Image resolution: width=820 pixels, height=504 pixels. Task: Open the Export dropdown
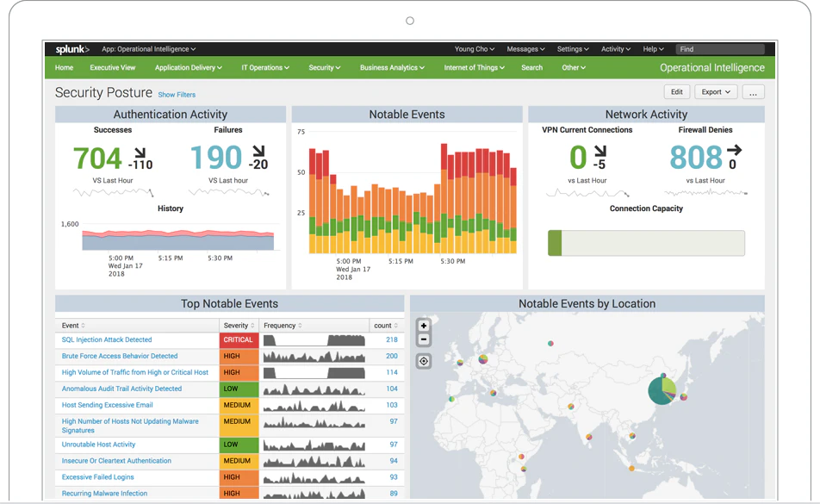coord(716,91)
